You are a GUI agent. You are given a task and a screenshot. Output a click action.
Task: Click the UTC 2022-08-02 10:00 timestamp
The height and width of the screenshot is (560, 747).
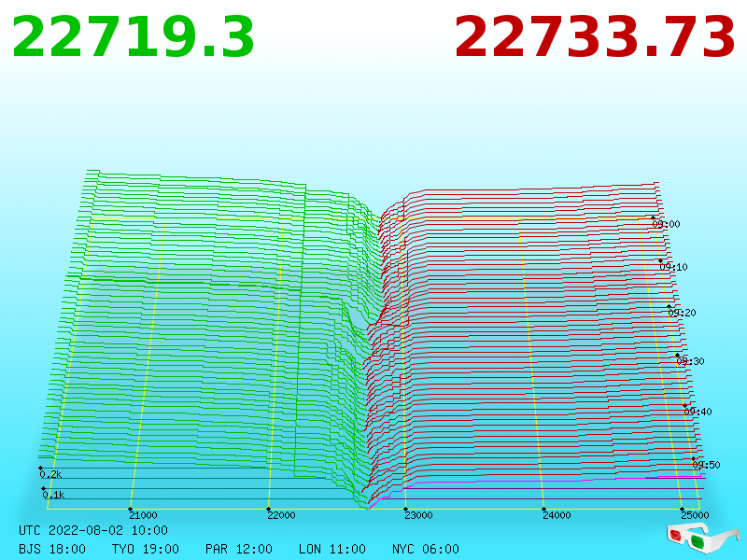point(93,530)
